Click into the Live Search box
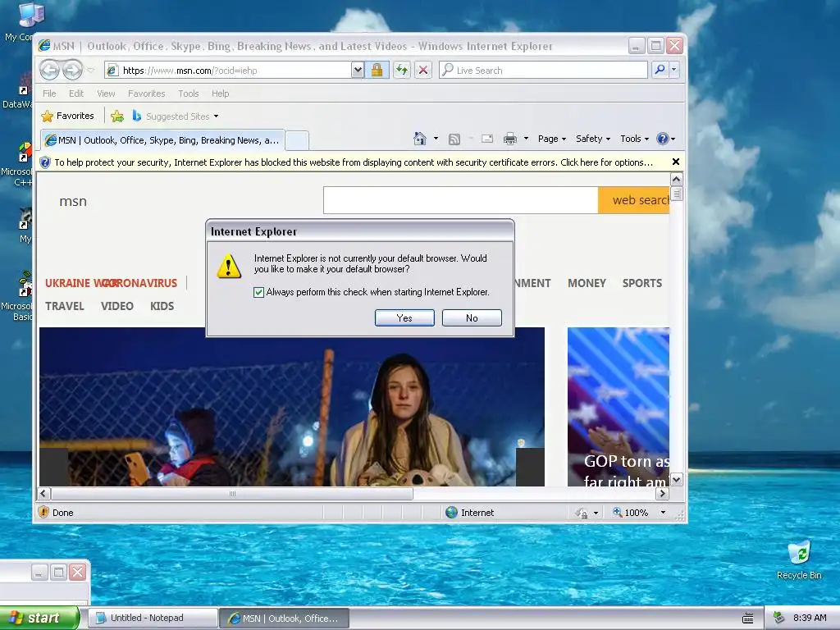 point(544,71)
